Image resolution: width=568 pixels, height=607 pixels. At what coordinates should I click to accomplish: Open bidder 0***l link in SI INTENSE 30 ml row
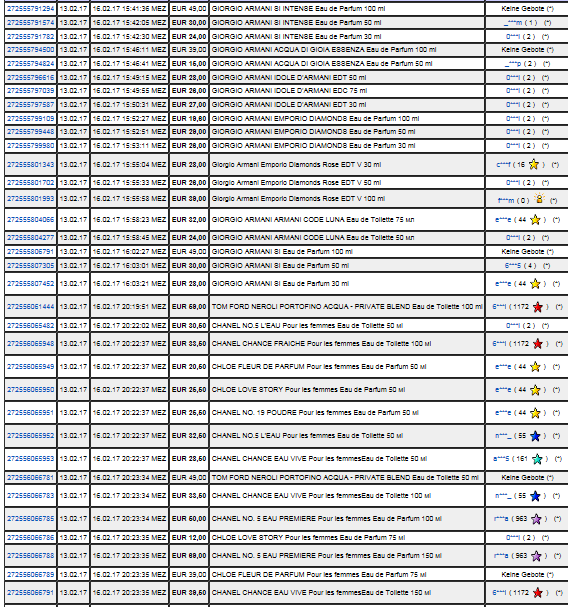click(513, 36)
